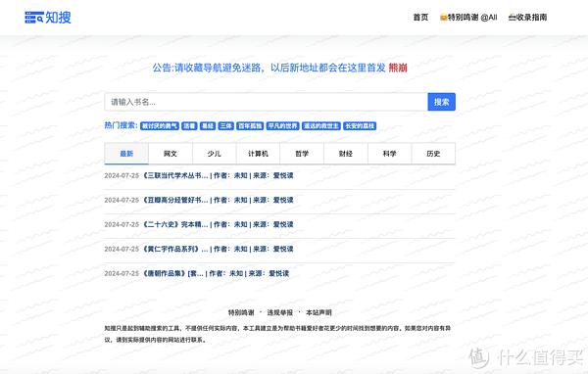Switch to the 网文 tab
This screenshot has width=588, height=374.
coord(171,154)
